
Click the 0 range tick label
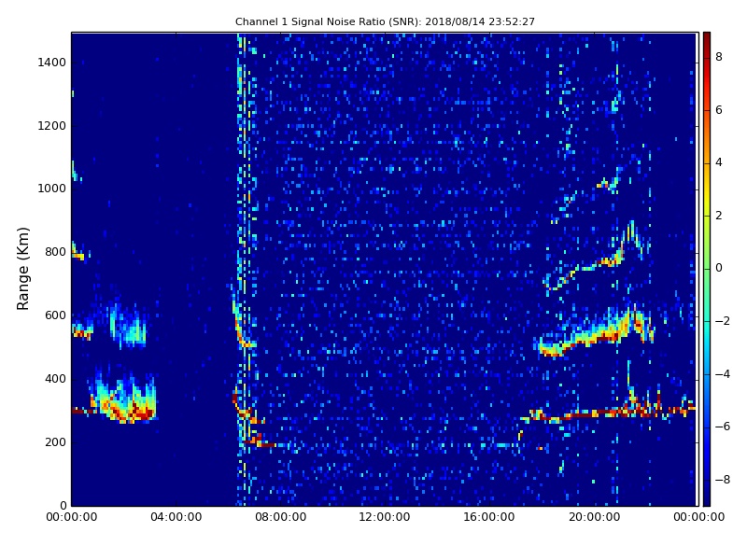[63, 505]
